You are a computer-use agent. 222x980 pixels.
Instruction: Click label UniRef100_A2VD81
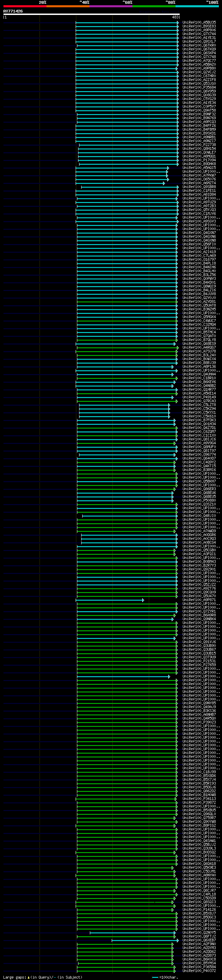click(x=199, y=302)
